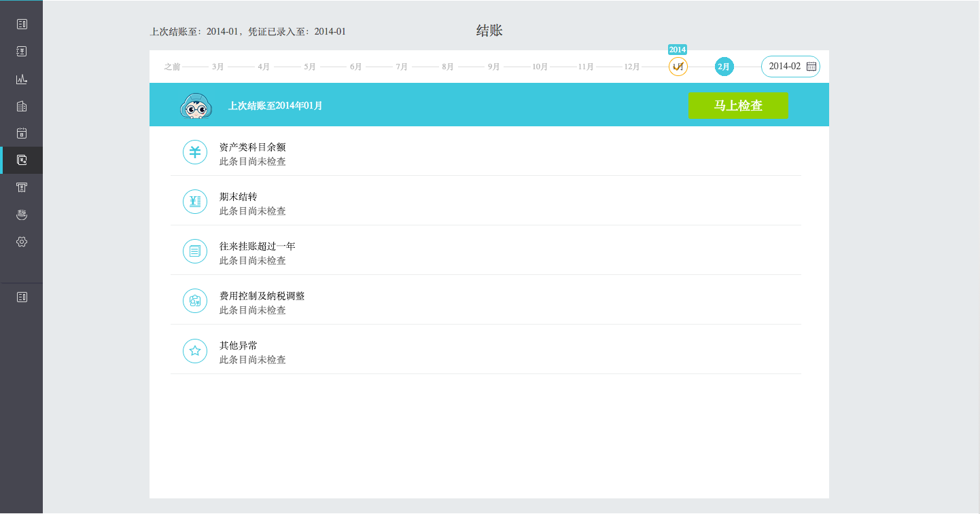Open the reports chart icon in the sidebar
This screenshot has width=980, height=514.
pyautogui.click(x=22, y=78)
